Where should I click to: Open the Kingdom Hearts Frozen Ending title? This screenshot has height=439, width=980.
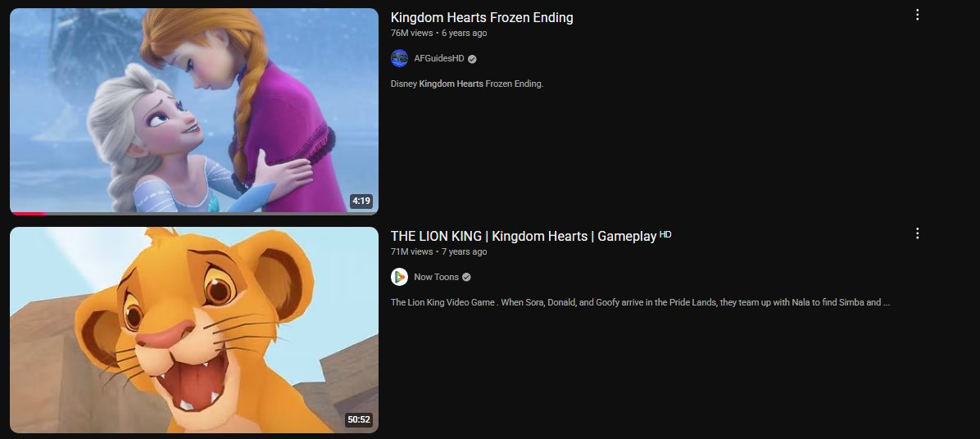click(x=482, y=17)
